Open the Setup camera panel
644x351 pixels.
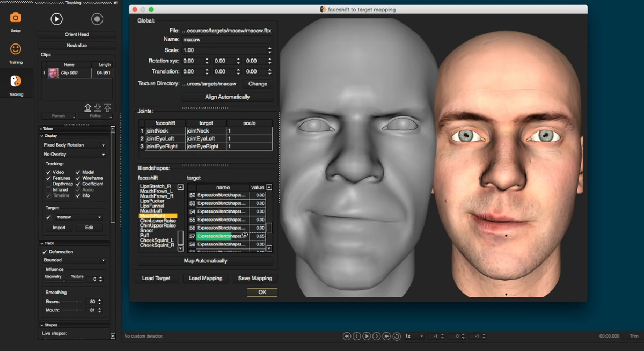click(x=16, y=21)
